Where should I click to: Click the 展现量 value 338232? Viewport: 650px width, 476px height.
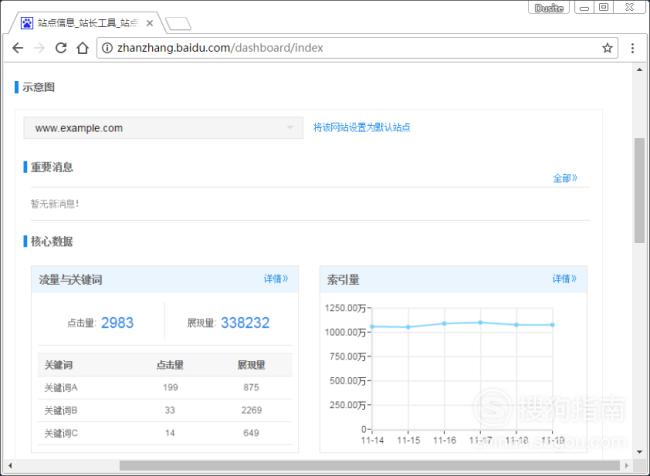[245, 323]
